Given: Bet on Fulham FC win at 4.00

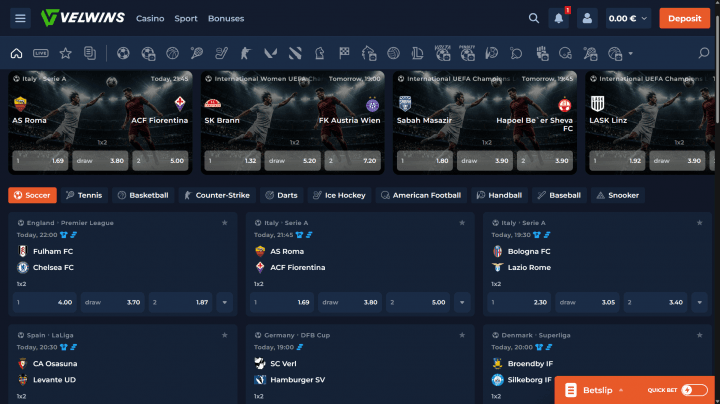Looking at the screenshot, I should point(45,303).
